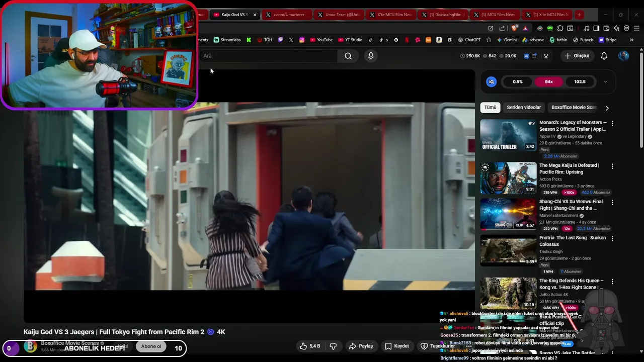
Task: Show next filter chips with right arrow
Action: [x=607, y=108]
